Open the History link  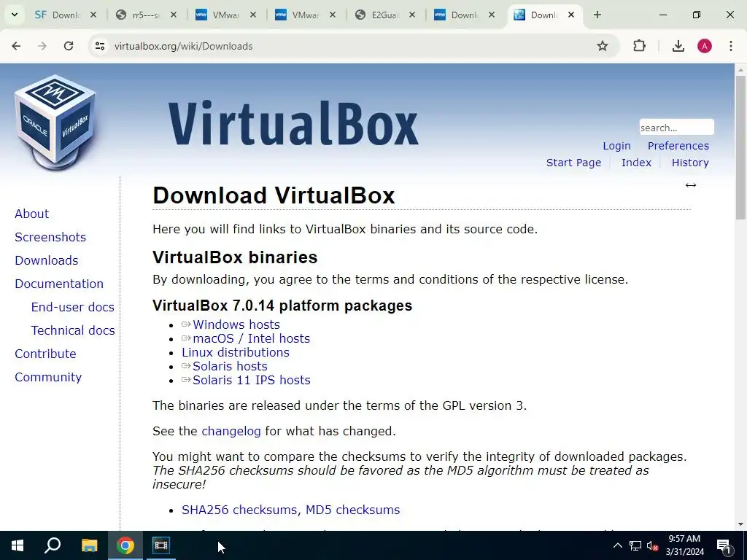click(690, 163)
